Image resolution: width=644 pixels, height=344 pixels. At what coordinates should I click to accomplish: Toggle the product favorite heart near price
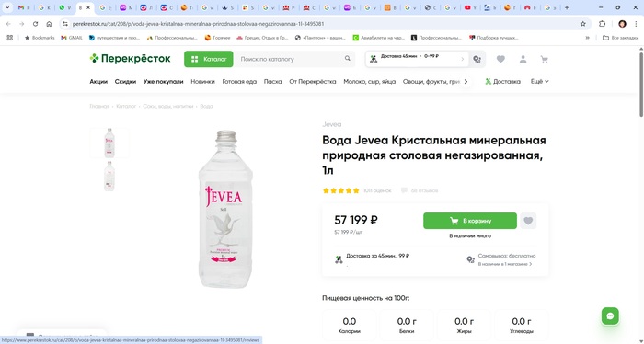point(528,221)
